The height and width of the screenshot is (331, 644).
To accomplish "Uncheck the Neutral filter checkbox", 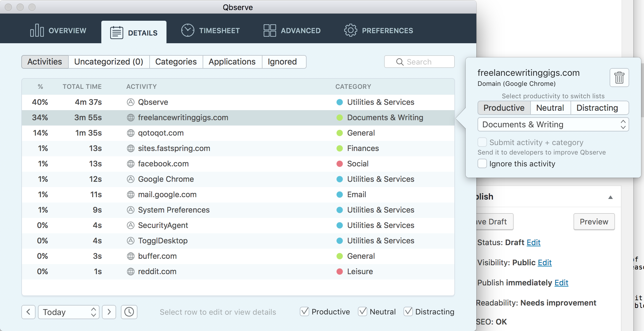I will click(363, 311).
